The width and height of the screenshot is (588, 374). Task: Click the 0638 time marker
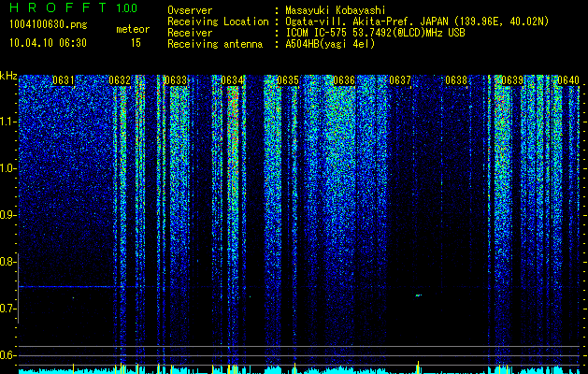(456, 80)
